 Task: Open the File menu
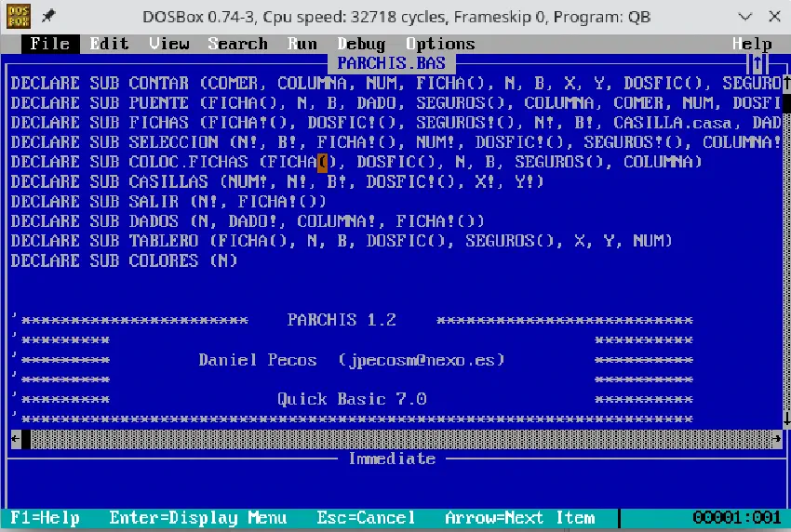tap(50, 44)
